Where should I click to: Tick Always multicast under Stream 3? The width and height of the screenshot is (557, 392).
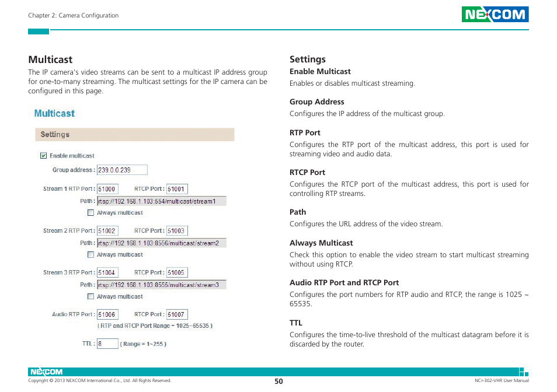point(90,296)
